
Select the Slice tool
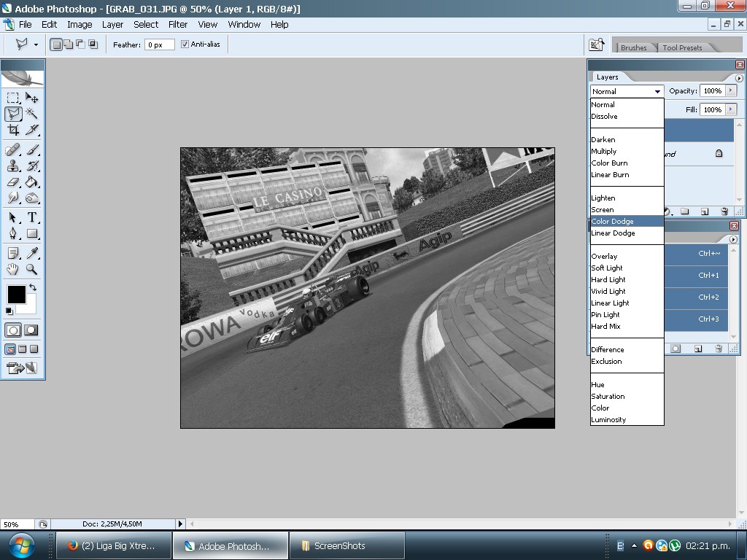[32, 130]
